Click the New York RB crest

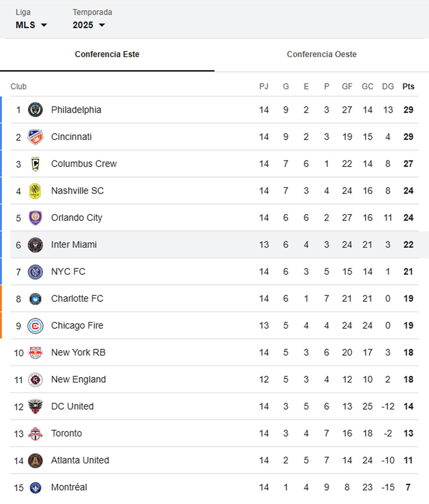[x=36, y=352]
